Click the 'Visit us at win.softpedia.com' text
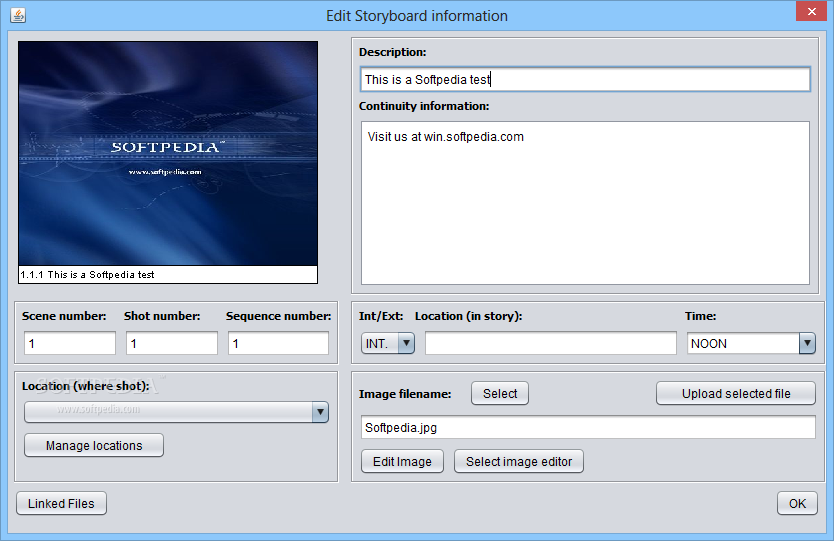 446,137
